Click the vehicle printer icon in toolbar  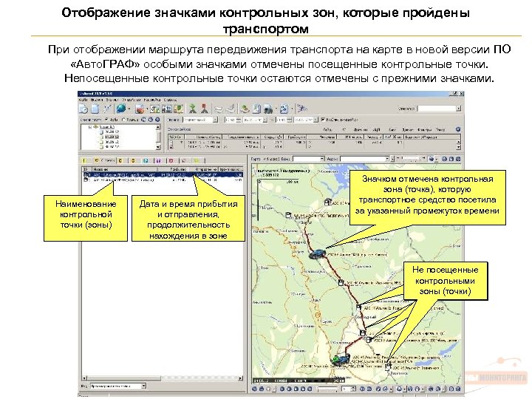pyautogui.click(x=268, y=109)
